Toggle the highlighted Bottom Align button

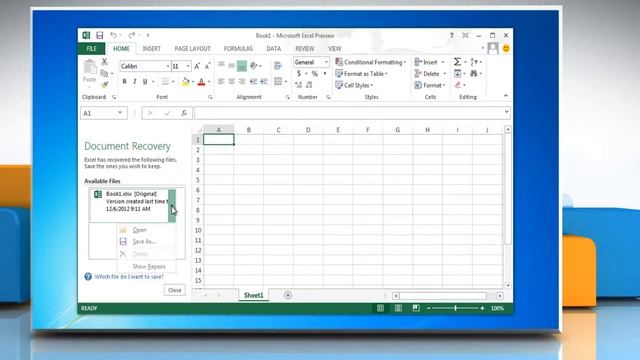click(242, 65)
